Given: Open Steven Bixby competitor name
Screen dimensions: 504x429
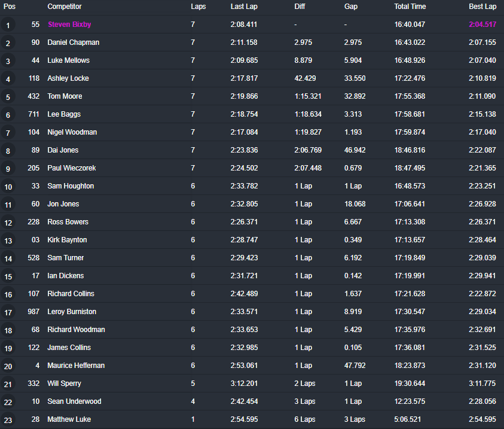Looking at the screenshot, I should (69, 25).
